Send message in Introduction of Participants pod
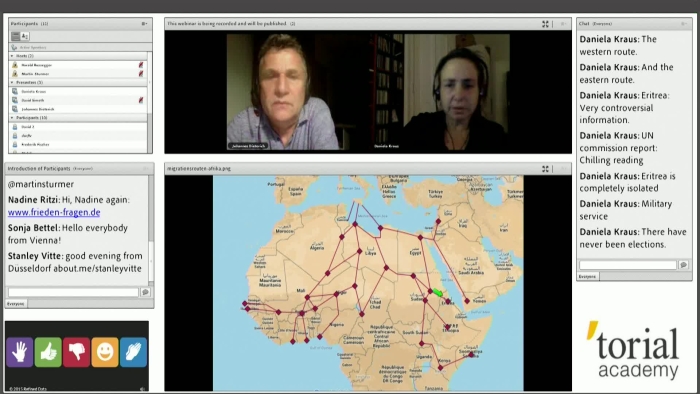700x394 pixels. (145, 292)
